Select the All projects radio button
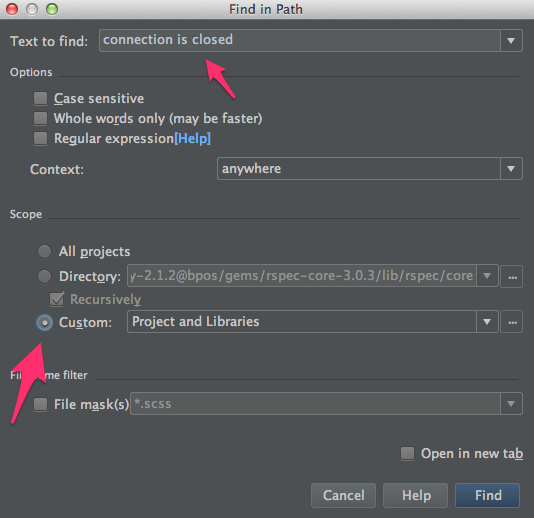Image resolution: width=534 pixels, height=518 pixels. click(x=44, y=251)
